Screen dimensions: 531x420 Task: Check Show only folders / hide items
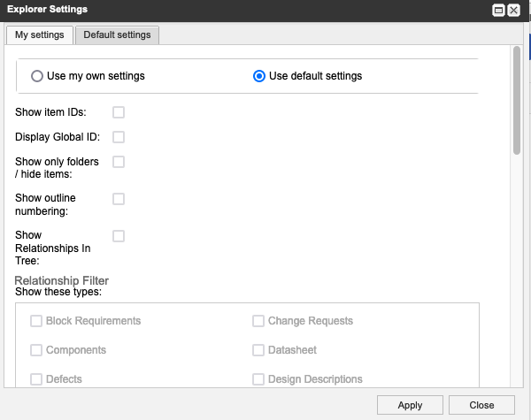pos(119,162)
